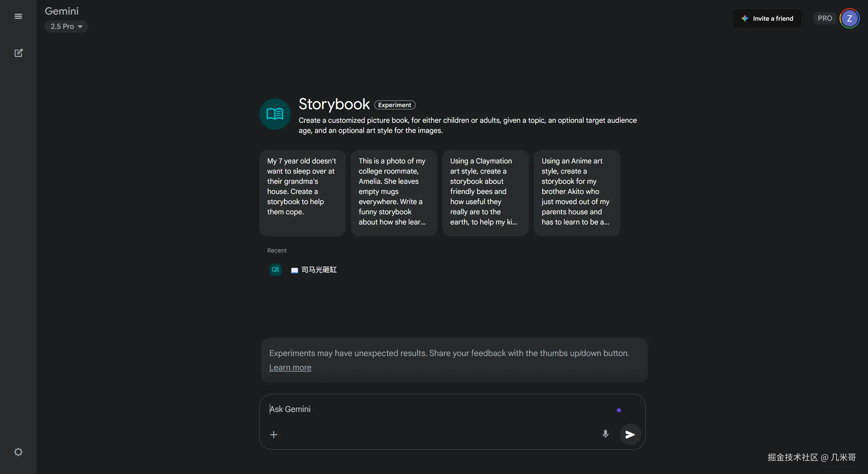Screen dimensions: 868x474
Task: Open the attachment plus icon
Action: pos(274,435)
